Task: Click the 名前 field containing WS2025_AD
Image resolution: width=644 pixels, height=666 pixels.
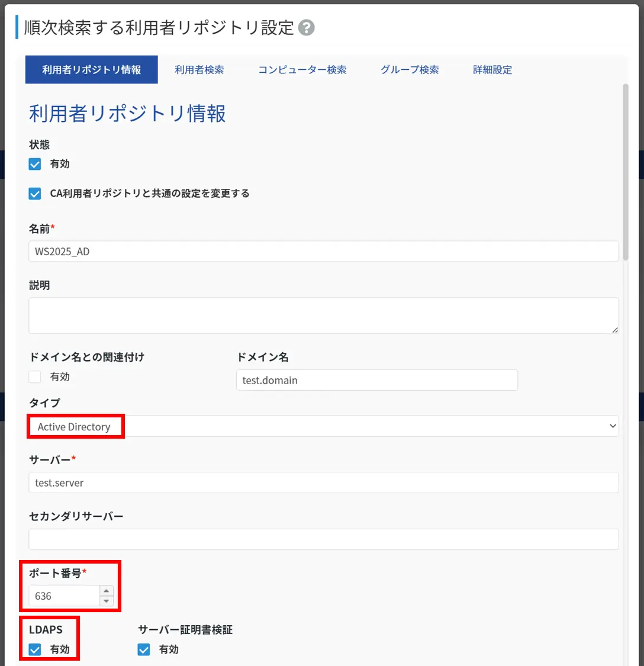Action: (324, 252)
